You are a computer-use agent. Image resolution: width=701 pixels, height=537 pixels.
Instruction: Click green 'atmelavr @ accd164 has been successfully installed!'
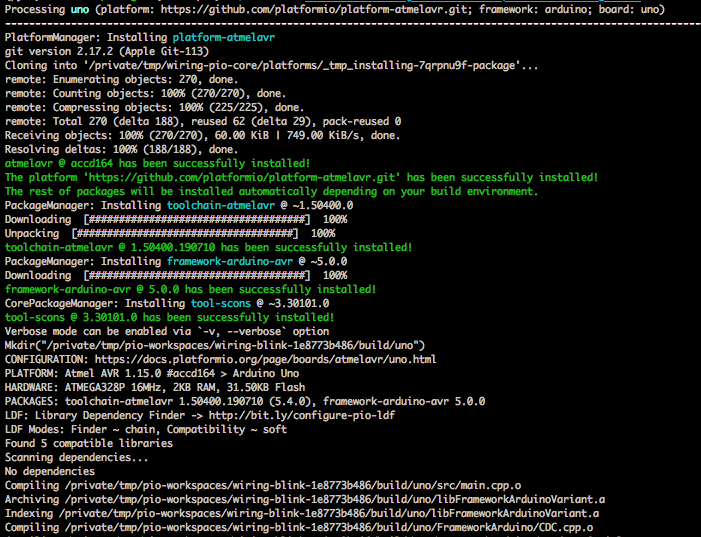[157, 163]
